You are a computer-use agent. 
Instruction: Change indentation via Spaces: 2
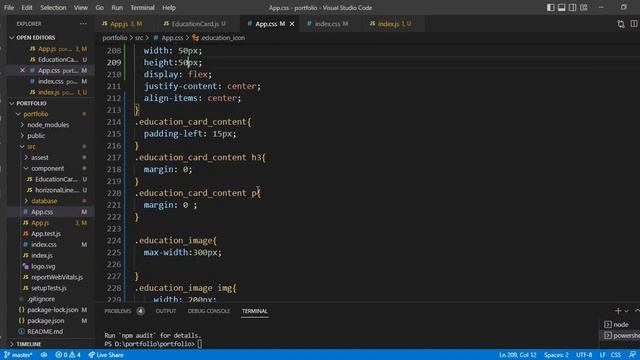[x=556, y=355]
